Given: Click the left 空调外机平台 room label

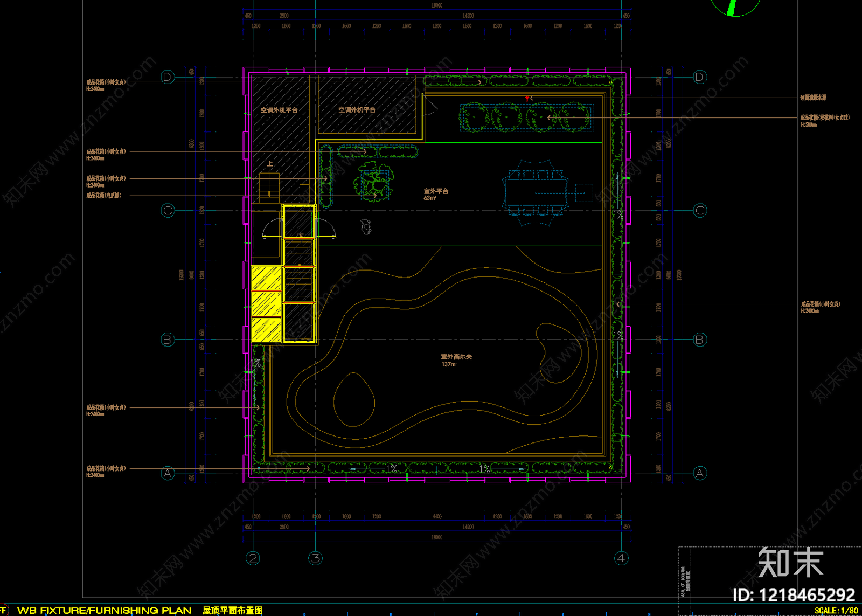Looking at the screenshot, I should coord(279,110).
